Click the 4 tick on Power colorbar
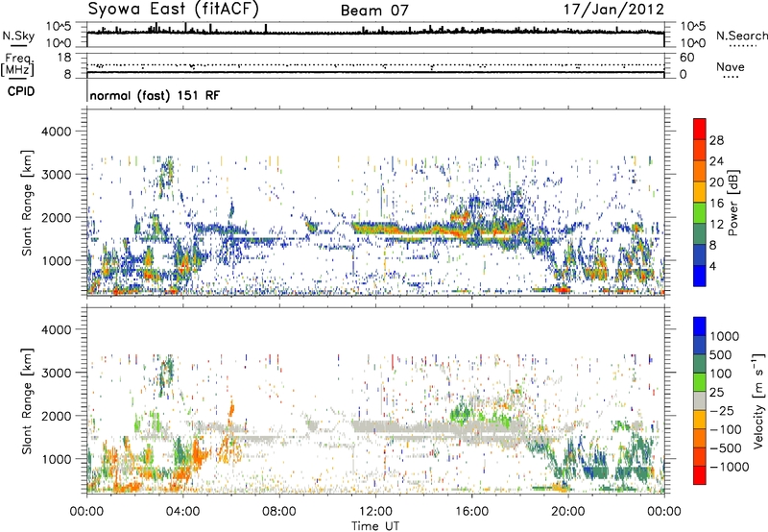Viewport: 768px width, 532px height. (713, 266)
